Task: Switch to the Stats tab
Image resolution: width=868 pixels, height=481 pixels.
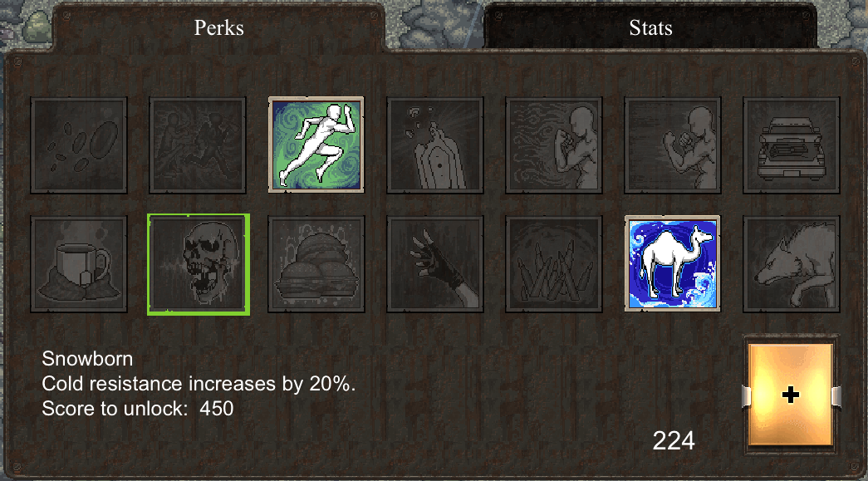Action: coord(650,27)
